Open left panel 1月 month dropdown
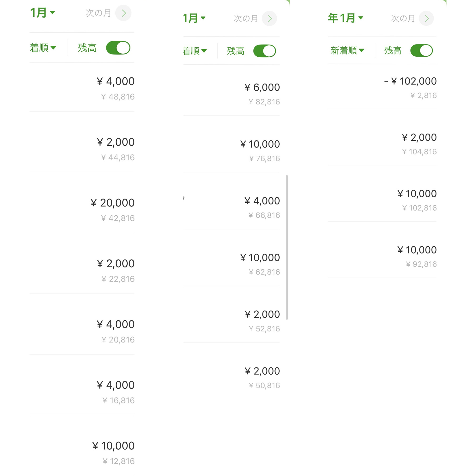 click(42, 13)
